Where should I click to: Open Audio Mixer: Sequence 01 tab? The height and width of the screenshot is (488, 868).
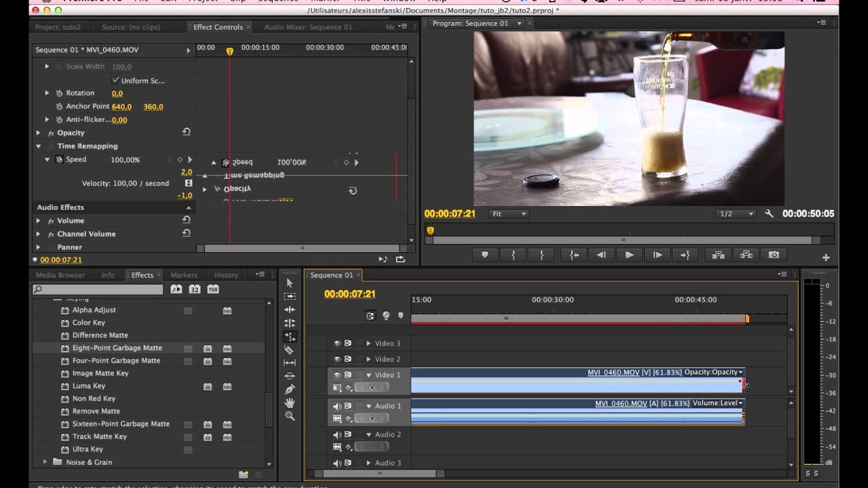tap(308, 27)
